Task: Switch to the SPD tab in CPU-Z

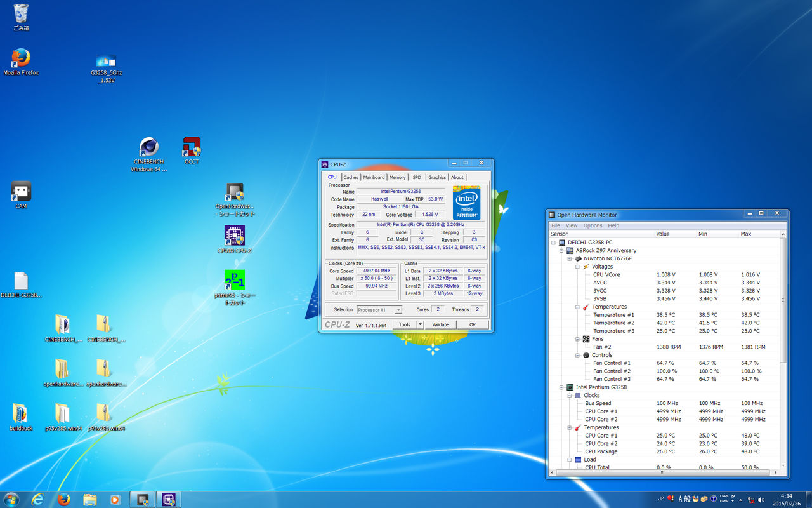Action: coord(416,178)
